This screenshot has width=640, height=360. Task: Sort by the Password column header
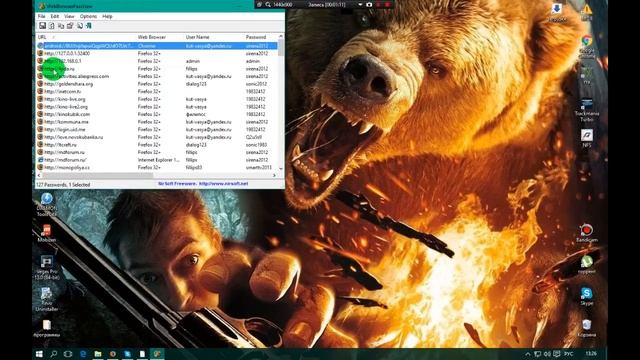[260, 37]
